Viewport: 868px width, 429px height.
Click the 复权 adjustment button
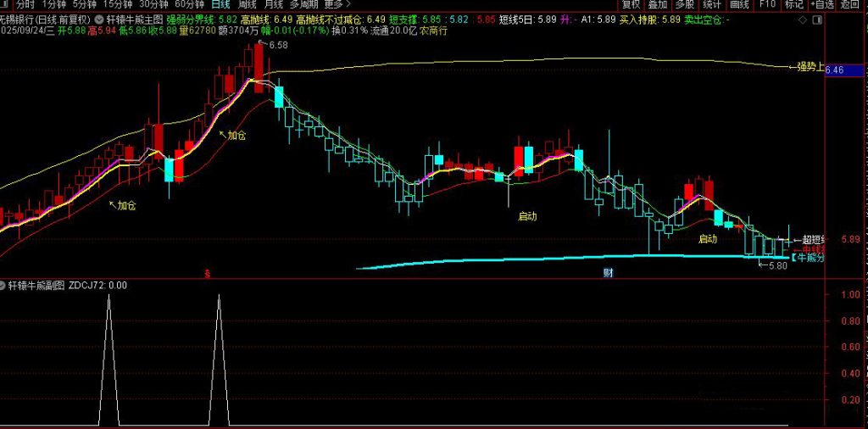click(632, 4)
